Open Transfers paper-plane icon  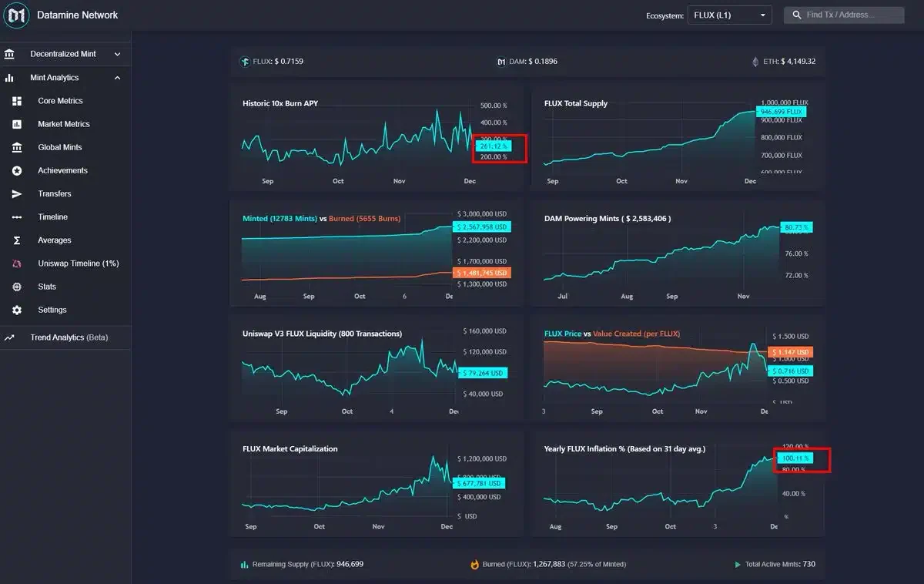pos(17,193)
